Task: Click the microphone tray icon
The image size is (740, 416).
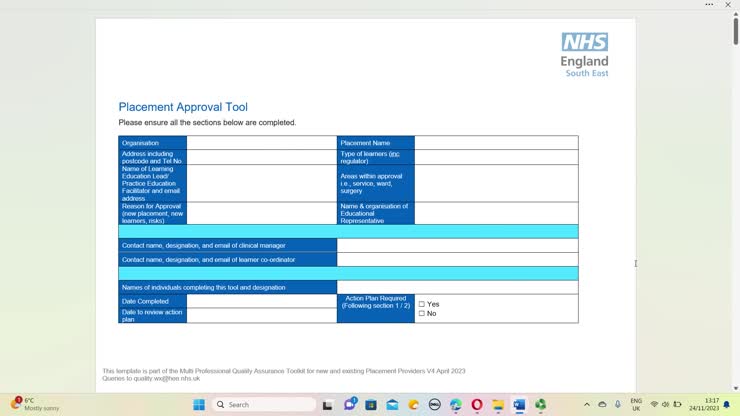Action: [x=618, y=404]
